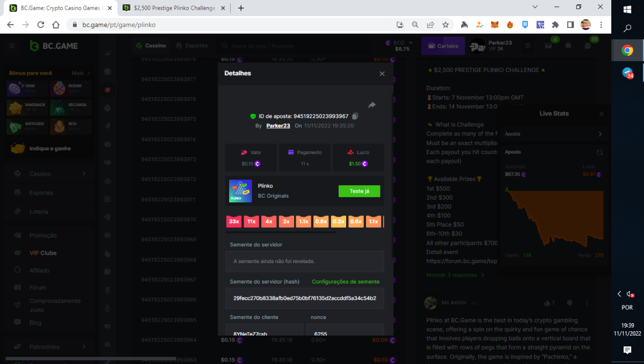Click the server seed hash field
644x364 pixels.
(304, 298)
